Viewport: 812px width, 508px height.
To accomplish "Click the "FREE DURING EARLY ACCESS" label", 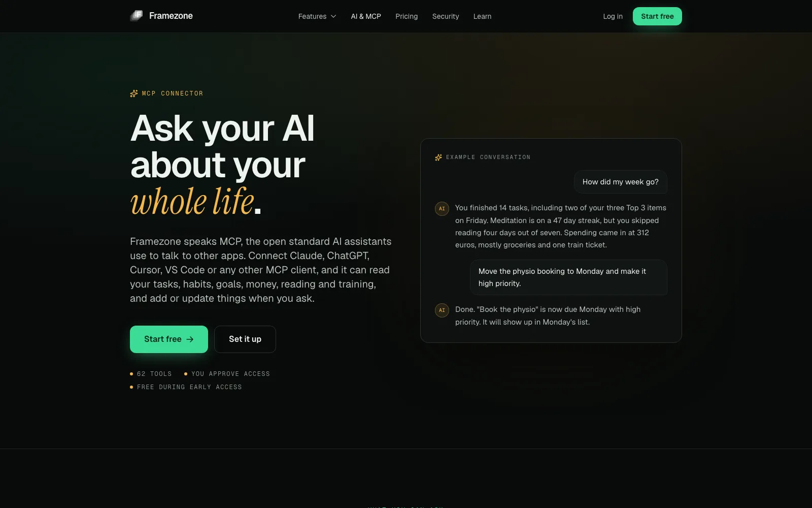I will coord(189,387).
